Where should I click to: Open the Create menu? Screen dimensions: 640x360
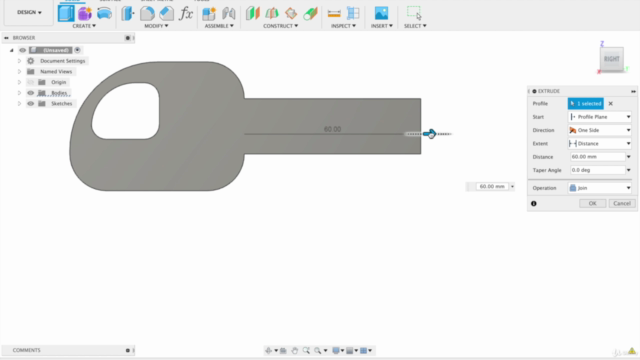point(84,26)
